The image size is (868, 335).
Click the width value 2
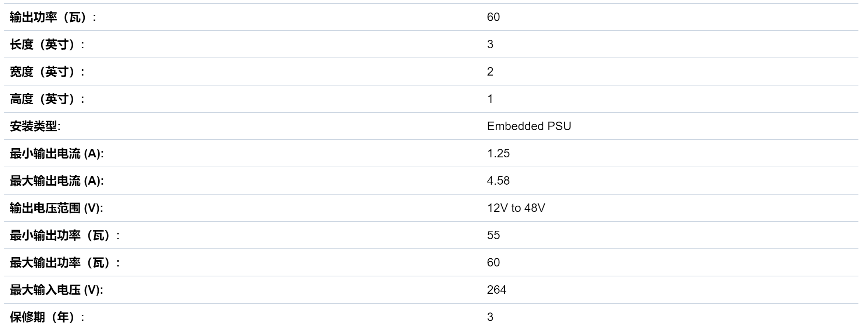[490, 71]
